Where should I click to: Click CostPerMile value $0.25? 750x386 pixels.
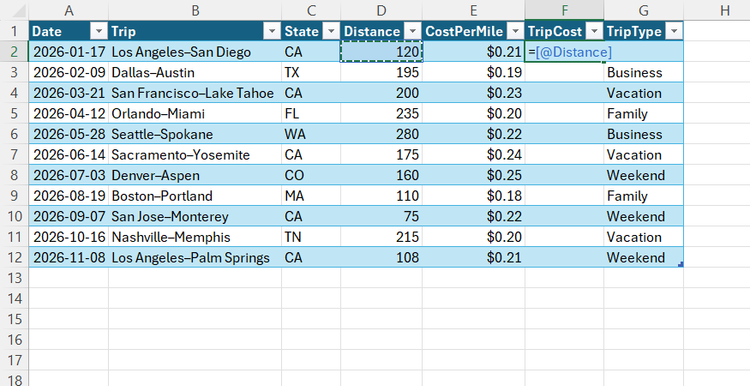[x=474, y=175]
